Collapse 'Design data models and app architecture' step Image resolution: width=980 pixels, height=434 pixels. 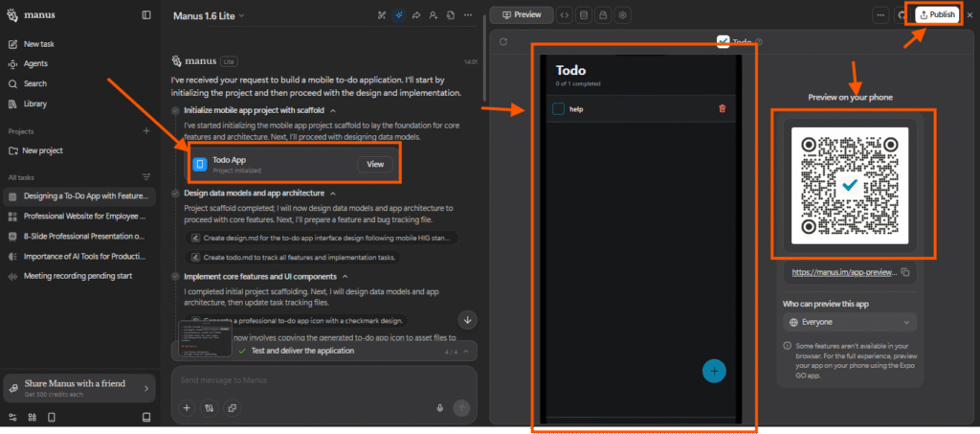click(332, 193)
